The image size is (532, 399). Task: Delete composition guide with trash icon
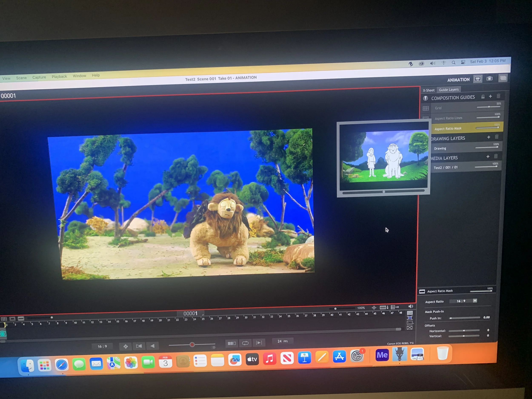(x=498, y=96)
